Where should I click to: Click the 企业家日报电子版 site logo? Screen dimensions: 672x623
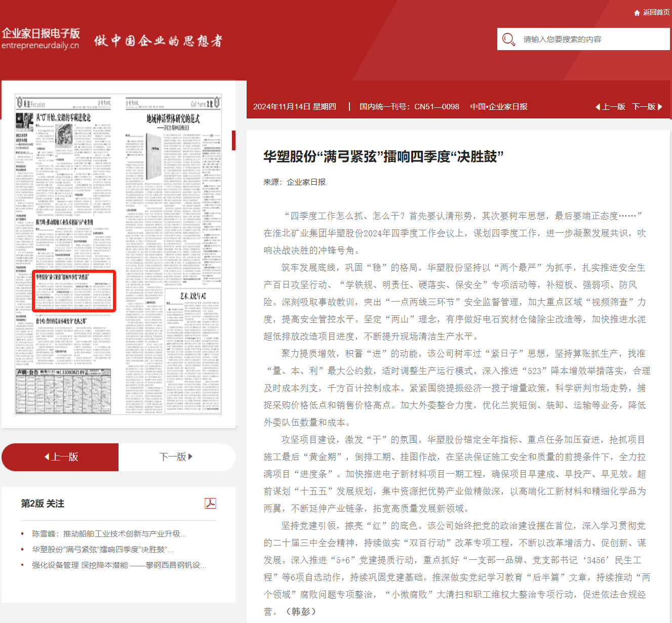(41, 38)
